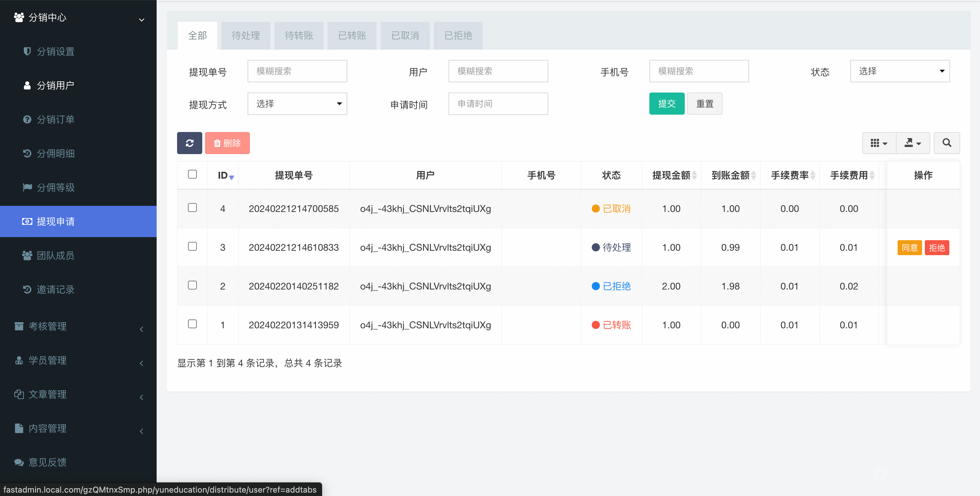The image size is (980, 496).
Task: Switch to the 已拒绝 tab
Action: pos(458,36)
